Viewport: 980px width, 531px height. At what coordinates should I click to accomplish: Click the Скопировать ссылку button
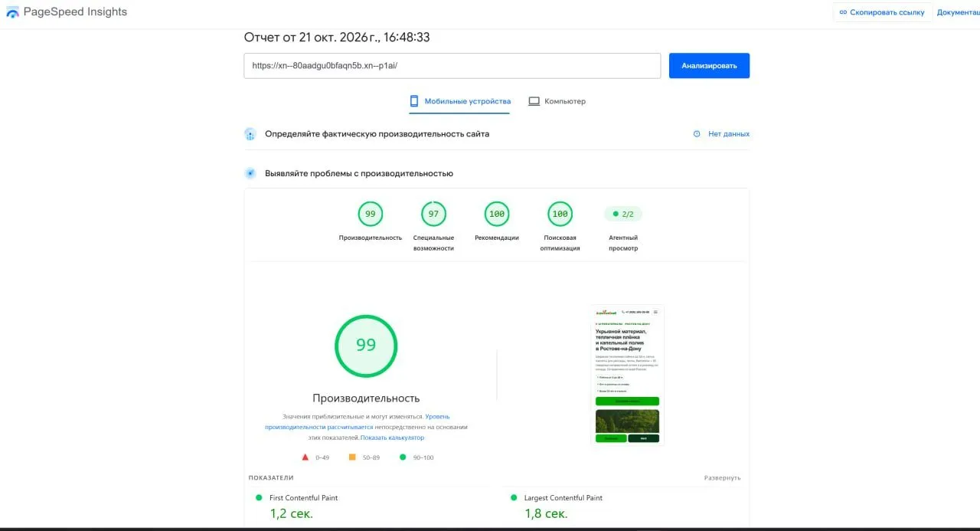[882, 12]
